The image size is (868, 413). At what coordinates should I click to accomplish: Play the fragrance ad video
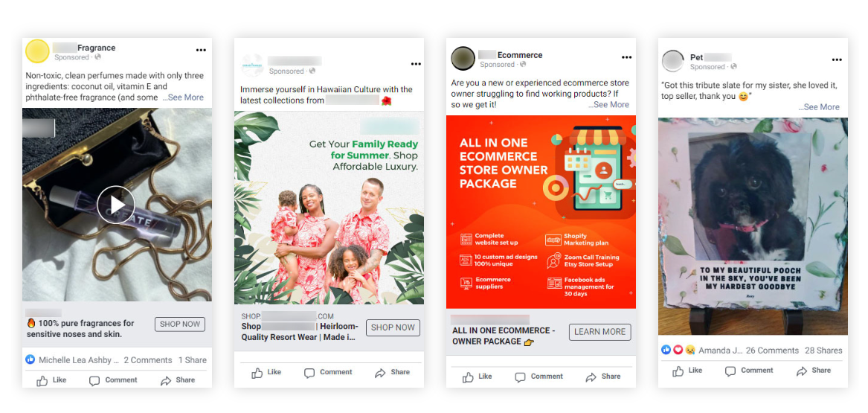(116, 205)
